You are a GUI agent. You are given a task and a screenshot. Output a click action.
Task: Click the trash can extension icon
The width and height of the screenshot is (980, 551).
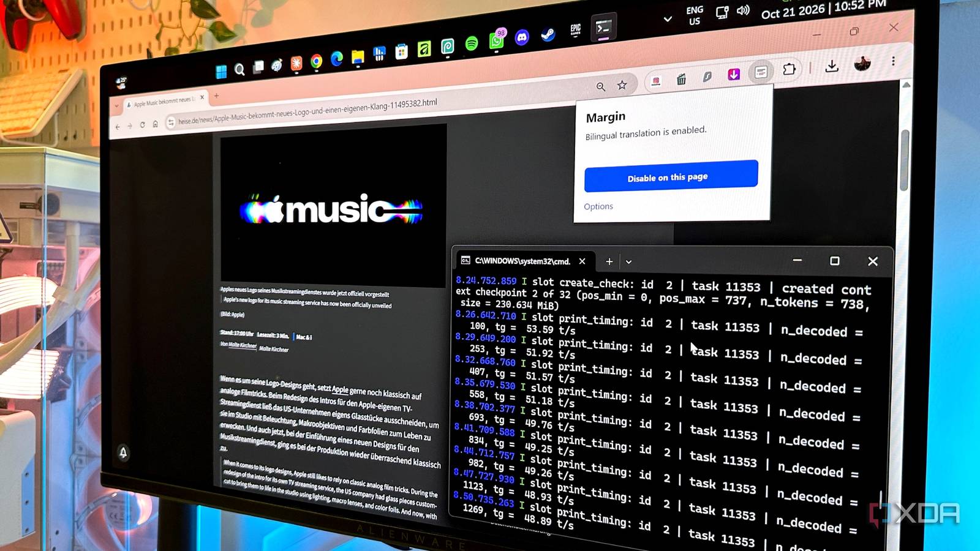pyautogui.click(x=681, y=79)
